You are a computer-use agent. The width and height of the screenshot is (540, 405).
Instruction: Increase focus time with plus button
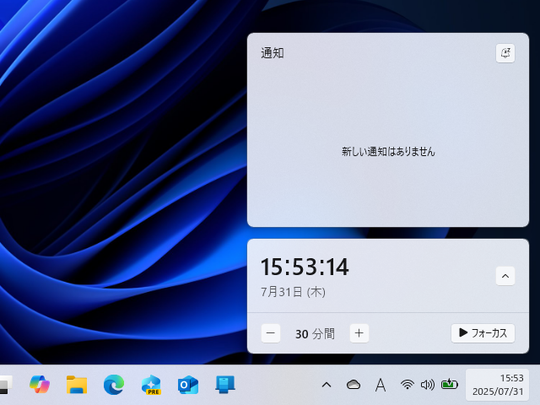coord(359,333)
